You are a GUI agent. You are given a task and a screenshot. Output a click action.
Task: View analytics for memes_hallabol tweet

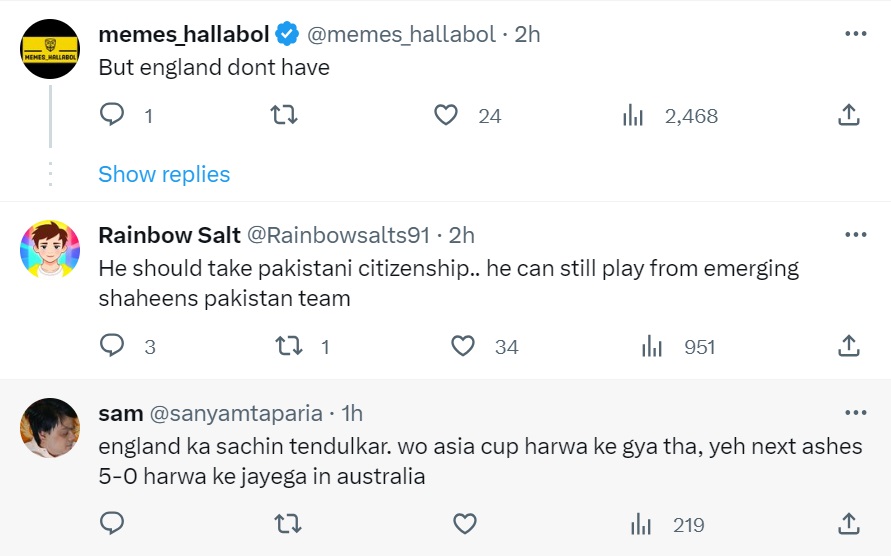(633, 116)
